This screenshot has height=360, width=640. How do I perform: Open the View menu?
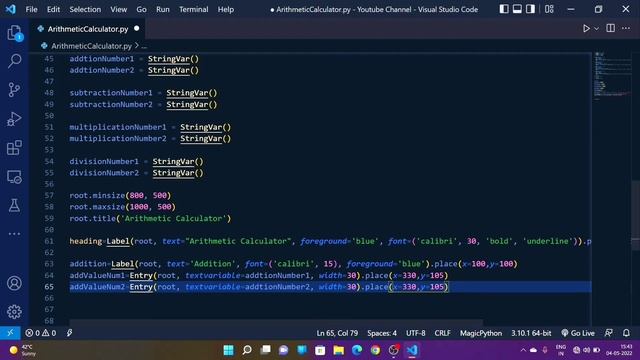tap(118, 9)
